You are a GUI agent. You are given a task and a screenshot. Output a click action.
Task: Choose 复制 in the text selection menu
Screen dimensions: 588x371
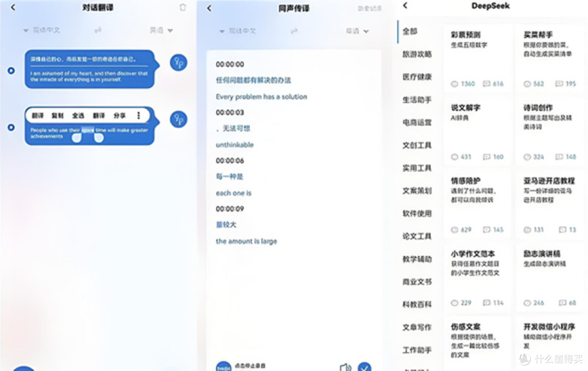click(x=57, y=115)
